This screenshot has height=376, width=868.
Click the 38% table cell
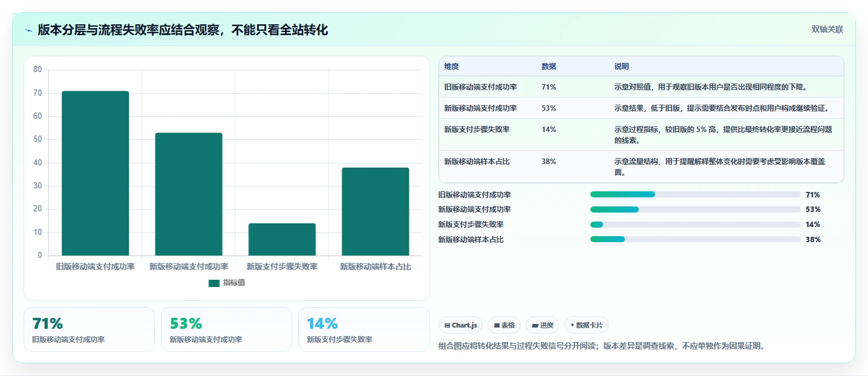coord(549,162)
